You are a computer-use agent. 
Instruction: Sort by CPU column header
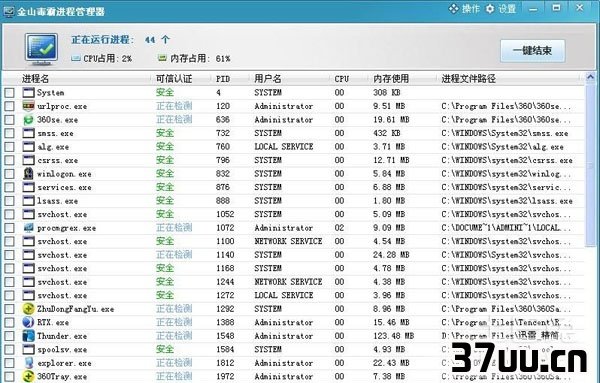coord(342,79)
